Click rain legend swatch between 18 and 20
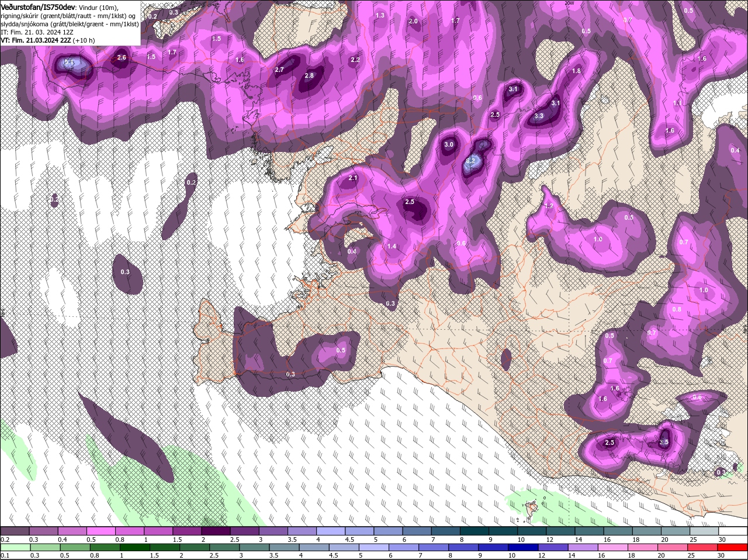 [x=643, y=547]
